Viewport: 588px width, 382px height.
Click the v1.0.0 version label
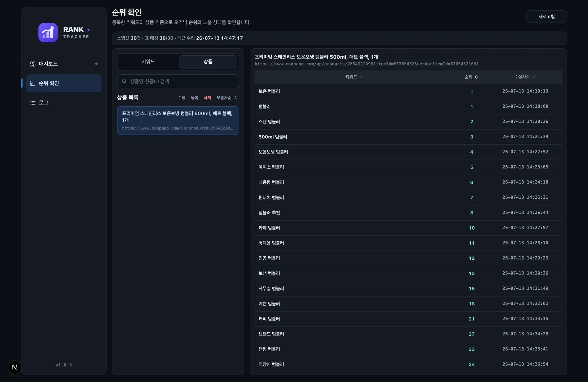coord(64,365)
